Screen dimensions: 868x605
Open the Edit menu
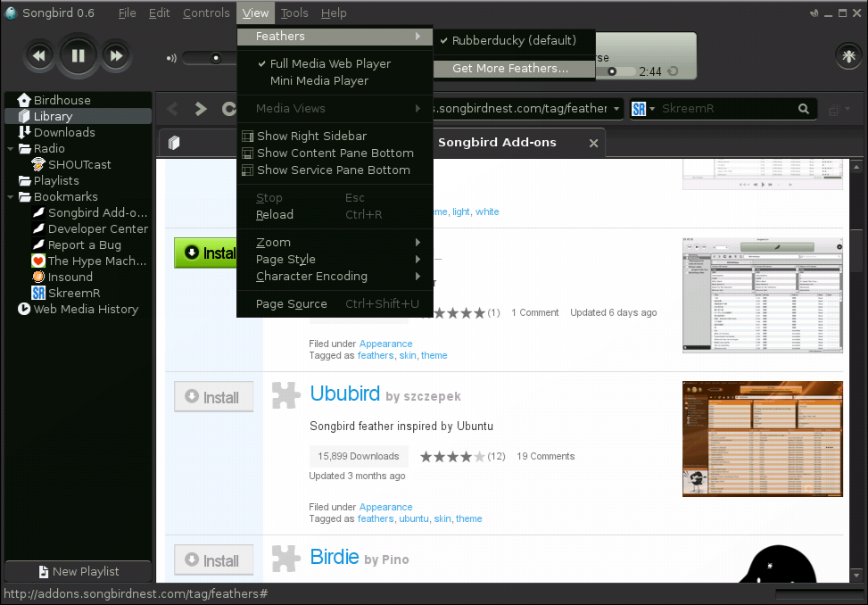coord(160,12)
